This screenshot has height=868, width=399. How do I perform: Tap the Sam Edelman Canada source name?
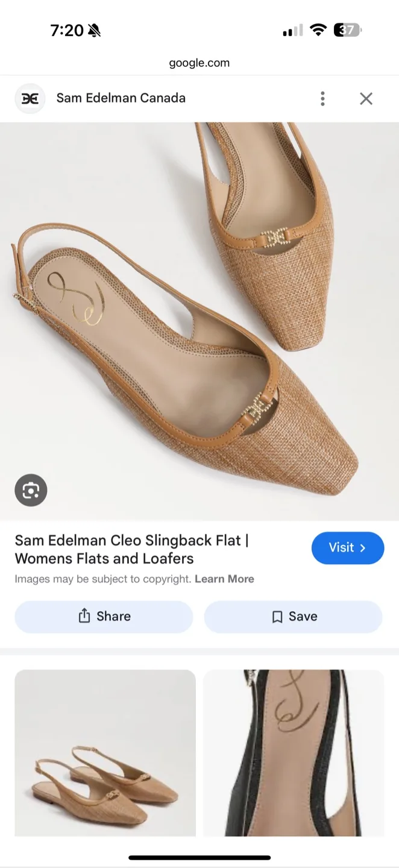tap(121, 98)
